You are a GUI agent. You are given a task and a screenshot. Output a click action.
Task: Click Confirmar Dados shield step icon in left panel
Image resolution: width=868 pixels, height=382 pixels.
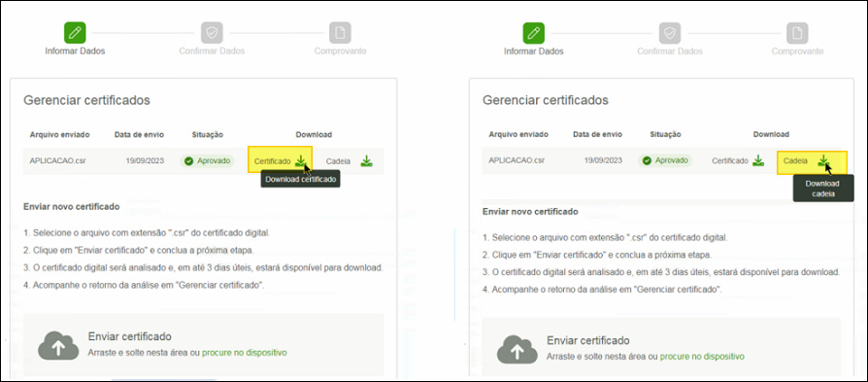212,33
